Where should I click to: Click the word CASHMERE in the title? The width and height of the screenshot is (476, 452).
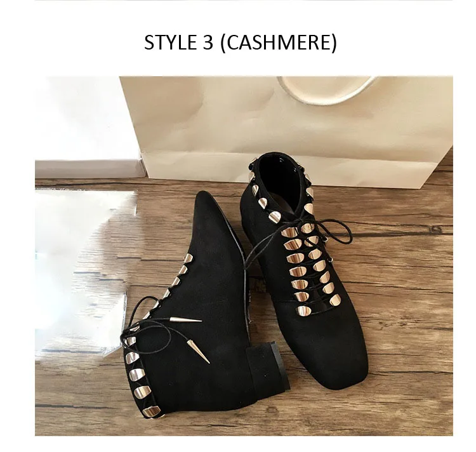click(x=279, y=43)
